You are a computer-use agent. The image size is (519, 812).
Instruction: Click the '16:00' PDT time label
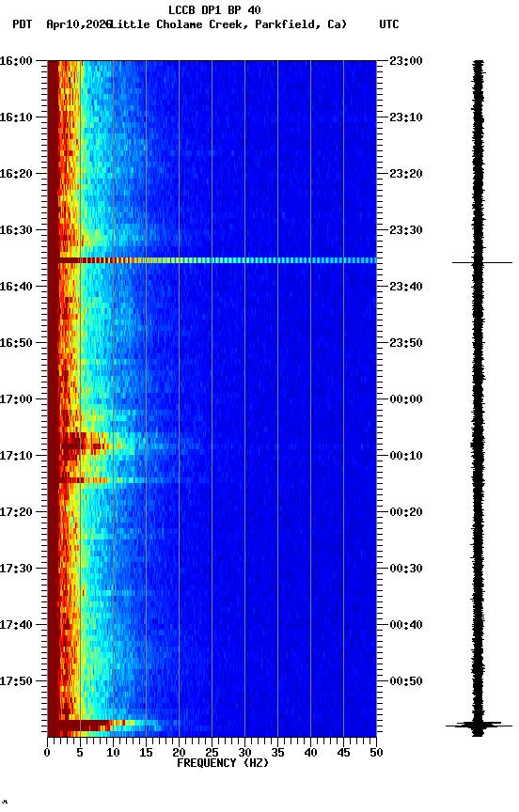click(16, 61)
